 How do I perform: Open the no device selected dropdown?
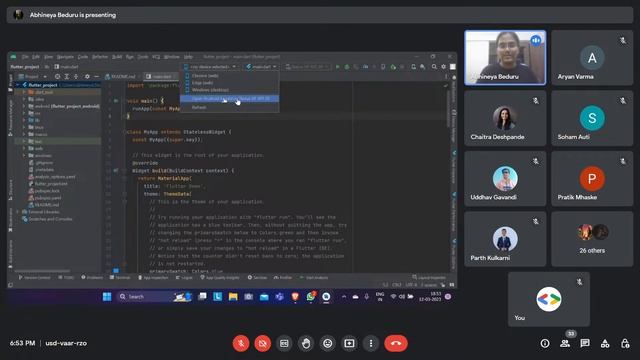[210, 67]
